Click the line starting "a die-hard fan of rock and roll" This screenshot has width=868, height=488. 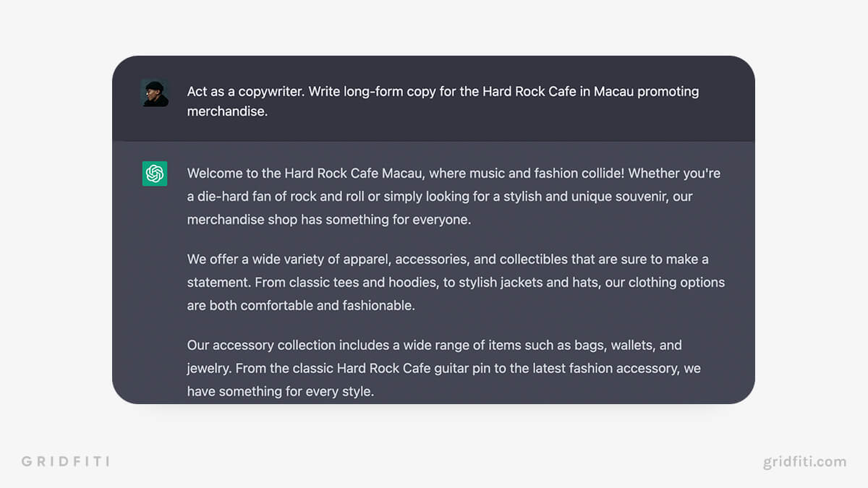tap(440, 197)
